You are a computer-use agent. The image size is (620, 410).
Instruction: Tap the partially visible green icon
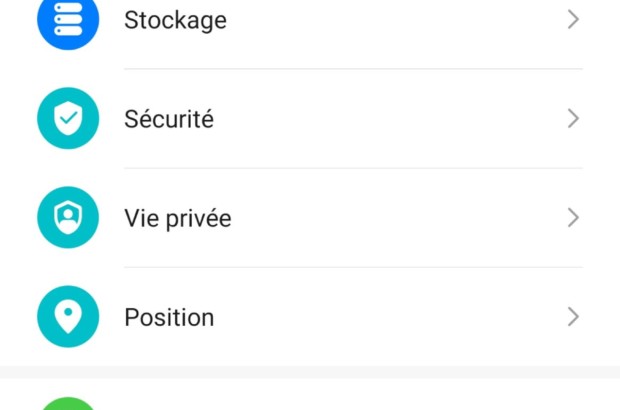[68, 403]
